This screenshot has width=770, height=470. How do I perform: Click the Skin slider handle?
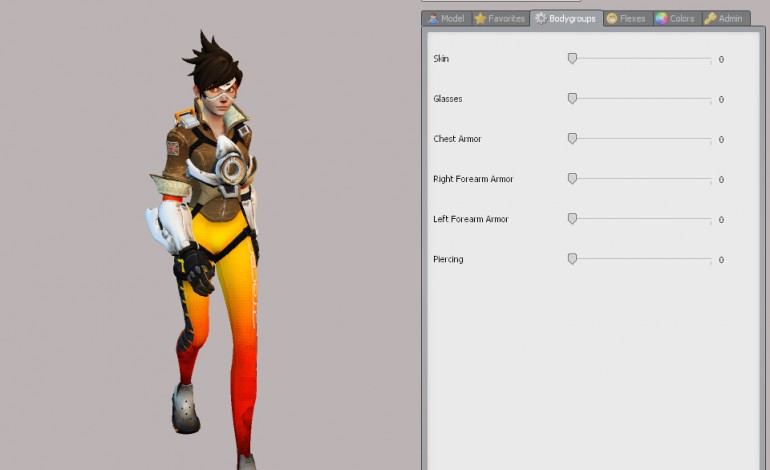(x=572, y=59)
